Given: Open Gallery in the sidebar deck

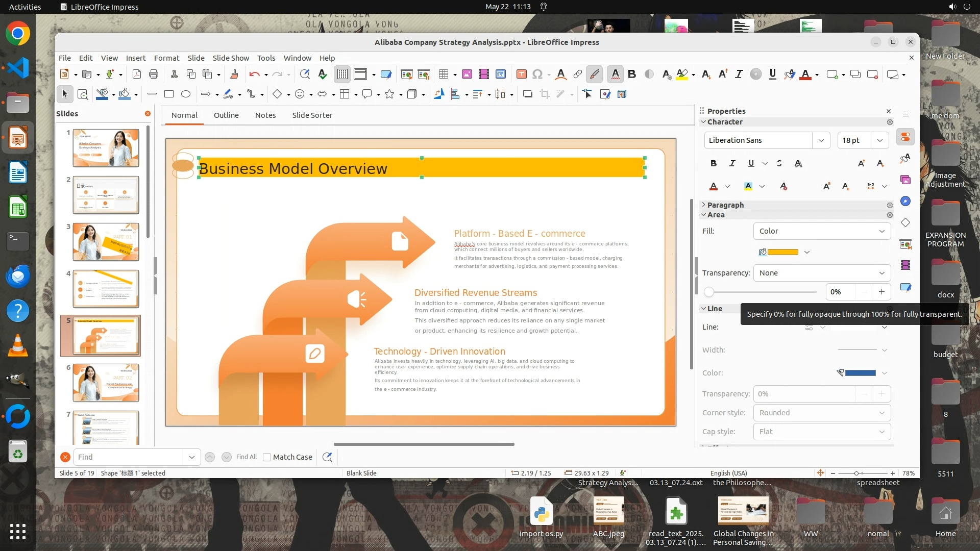Looking at the screenshot, I should pos(905,180).
